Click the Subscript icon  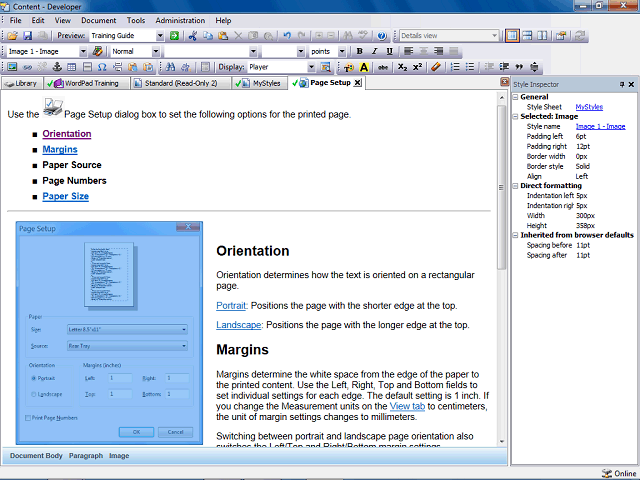402,67
